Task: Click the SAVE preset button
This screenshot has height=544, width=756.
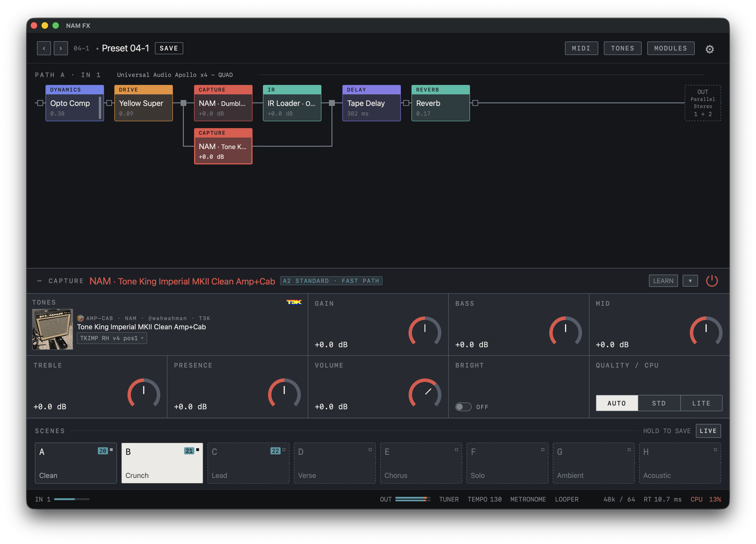Action: click(x=169, y=48)
